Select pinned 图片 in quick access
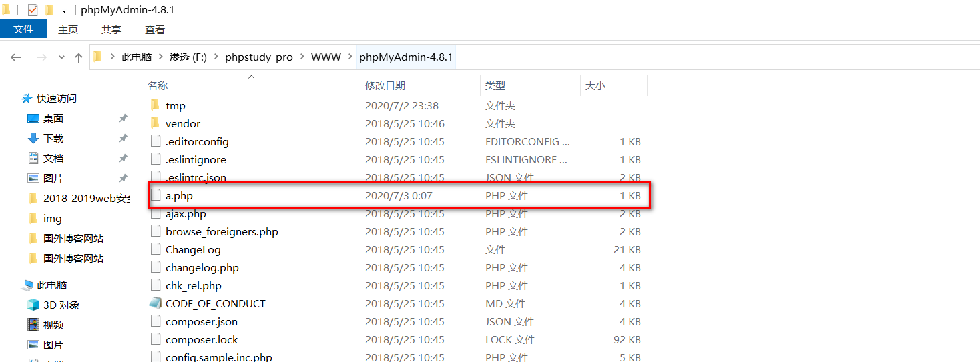The image size is (980, 362). pos(53,178)
